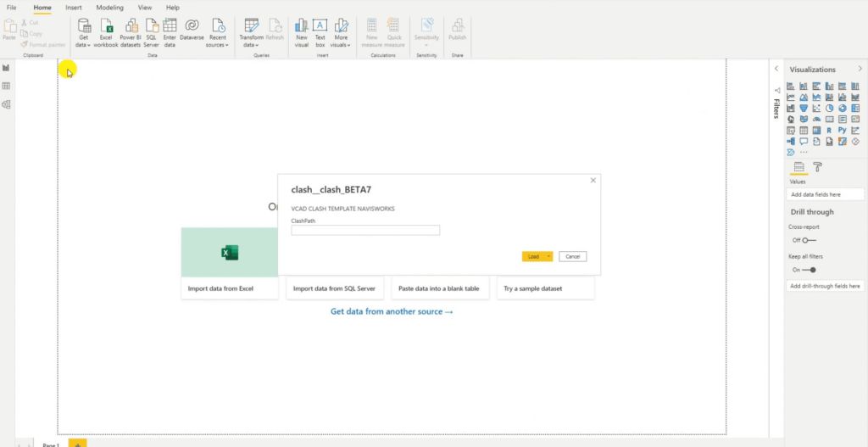Expand the Recent sources dropdown
This screenshot has width=868, height=447.
coord(227,45)
